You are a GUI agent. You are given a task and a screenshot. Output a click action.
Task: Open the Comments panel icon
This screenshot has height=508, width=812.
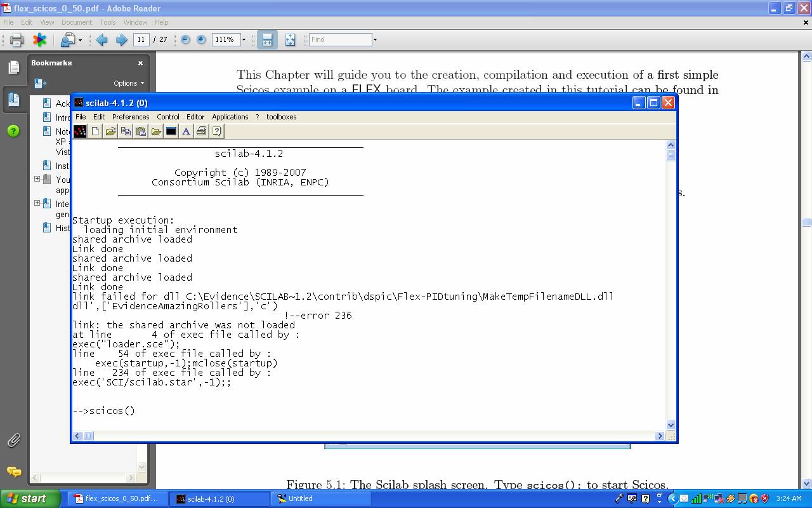[13, 471]
